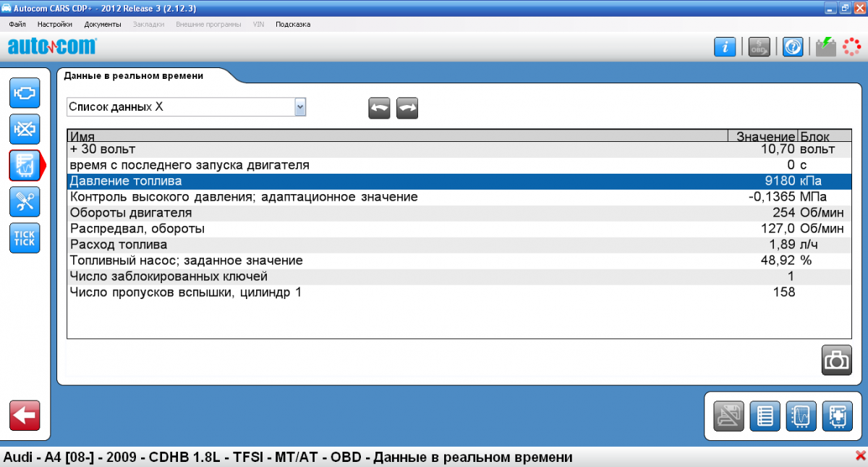The image size is (868, 467).
Task: Select "Топливный насос; заданное значение" row
Action: [x=459, y=261]
